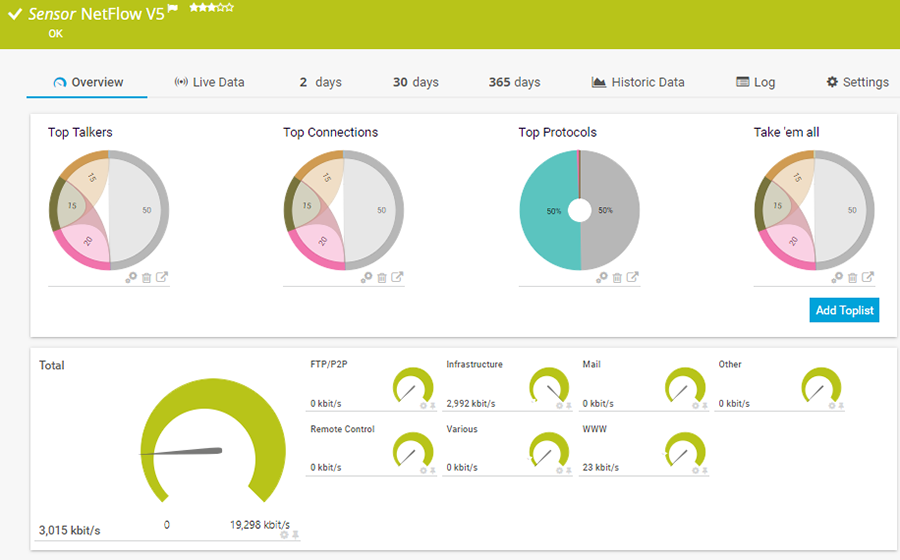Delete the Take 'em all toplist via trash icon
The height and width of the screenshot is (560, 900).
pos(852,278)
